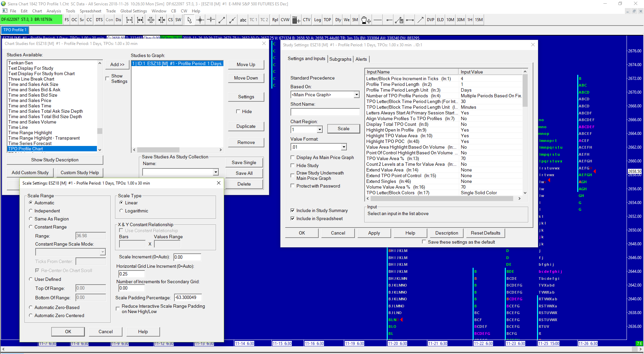This screenshot has height=354, width=644.
Task: Select the Logarithmic scale type
Action: (121, 211)
